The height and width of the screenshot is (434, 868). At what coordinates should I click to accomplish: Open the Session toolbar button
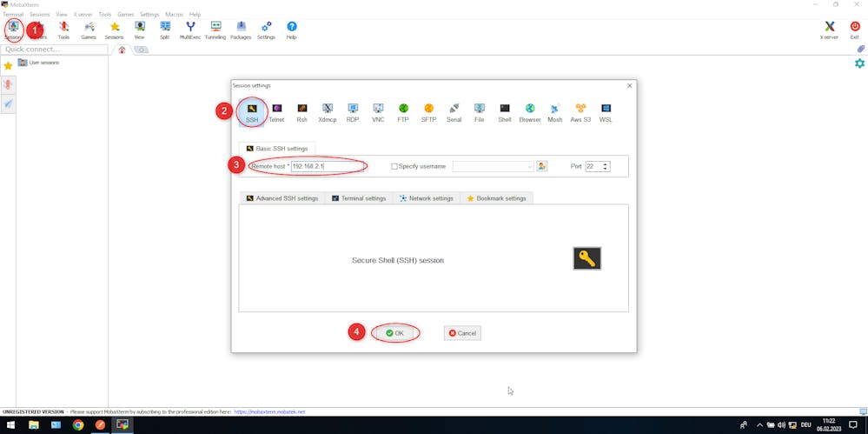tap(13, 30)
